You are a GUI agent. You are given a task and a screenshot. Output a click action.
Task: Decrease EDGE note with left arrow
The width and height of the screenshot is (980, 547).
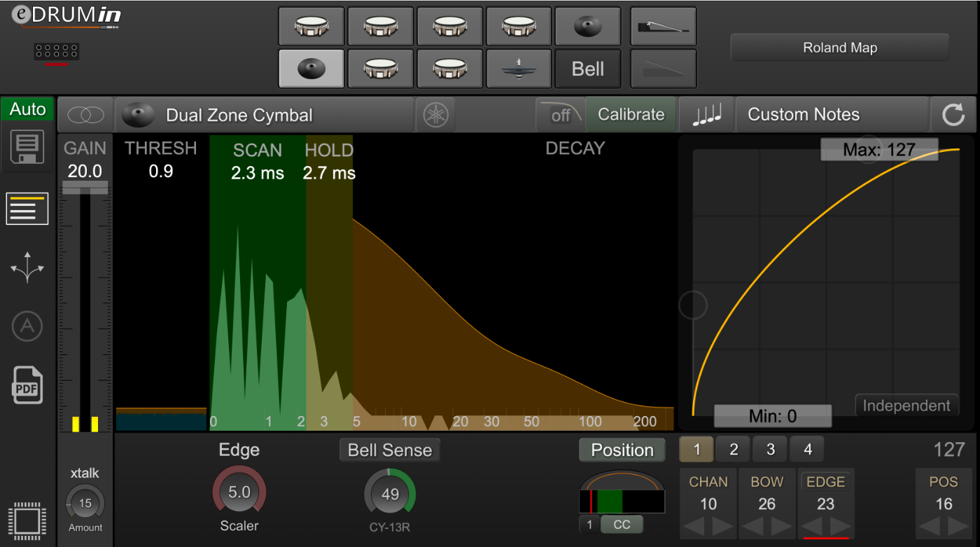812,527
